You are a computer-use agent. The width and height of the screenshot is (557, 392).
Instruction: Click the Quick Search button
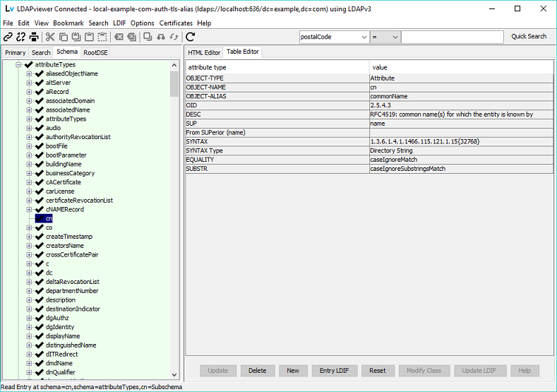tap(529, 37)
